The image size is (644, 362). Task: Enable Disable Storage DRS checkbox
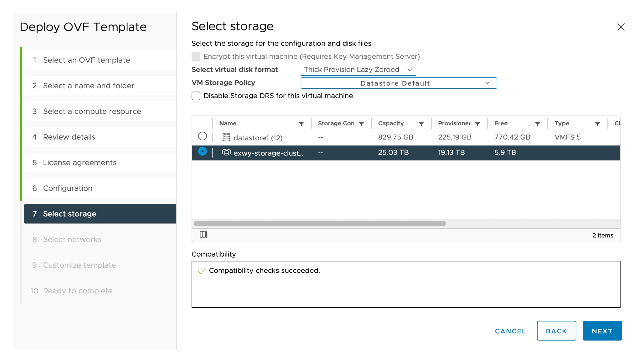(x=196, y=96)
